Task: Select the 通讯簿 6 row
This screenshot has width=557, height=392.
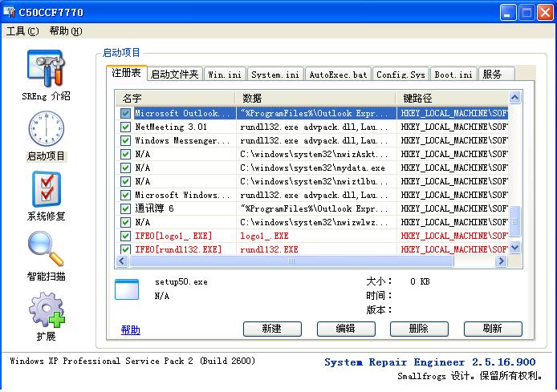Action: tap(312, 208)
